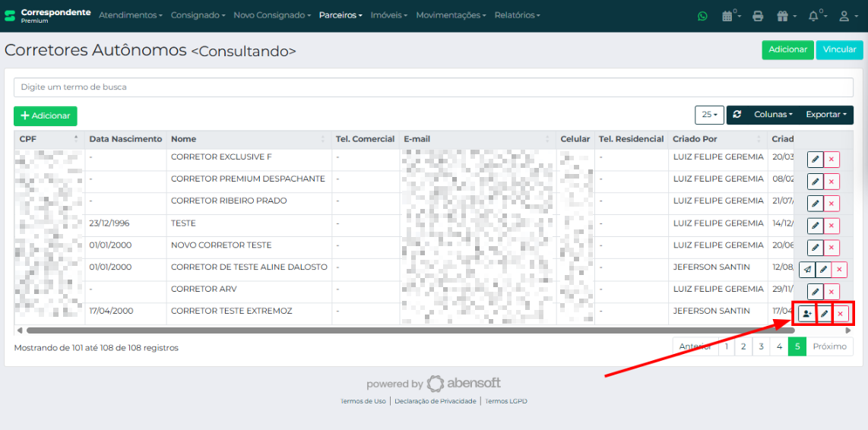868x430 pixels.
Task: Open the Exportar dropdown
Action: click(825, 115)
